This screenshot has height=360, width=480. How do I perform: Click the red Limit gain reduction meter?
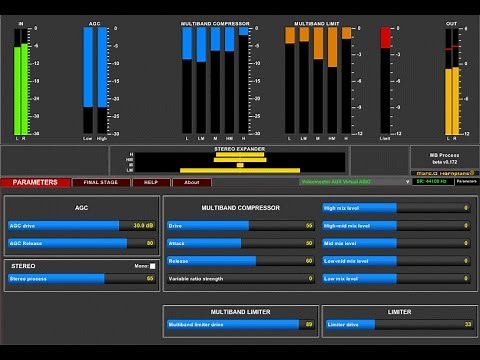coord(385,80)
